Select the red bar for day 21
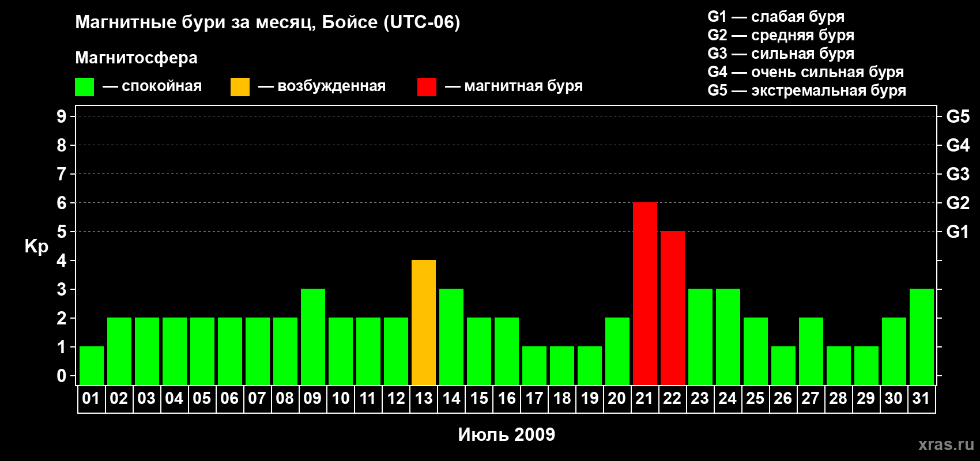The height and width of the screenshot is (461, 980). pos(645,294)
